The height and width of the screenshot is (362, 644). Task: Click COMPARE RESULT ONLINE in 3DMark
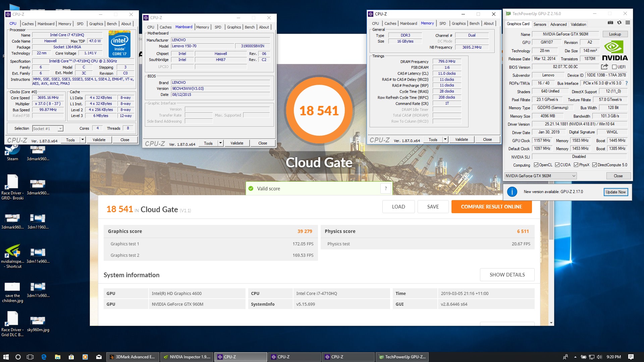(491, 207)
